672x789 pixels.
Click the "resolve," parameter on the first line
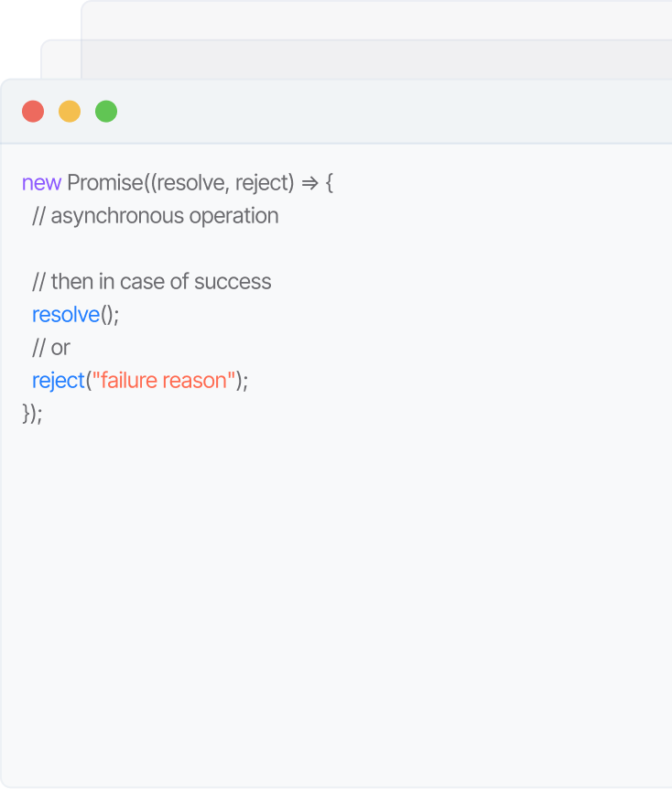[x=191, y=183]
